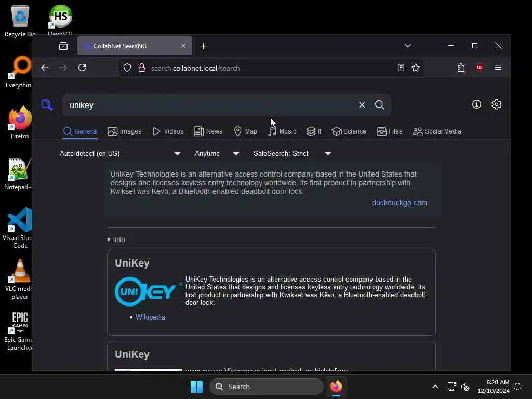Show tracking protection shield info
The image size is (532, 399).
click(x=127, y=68)
